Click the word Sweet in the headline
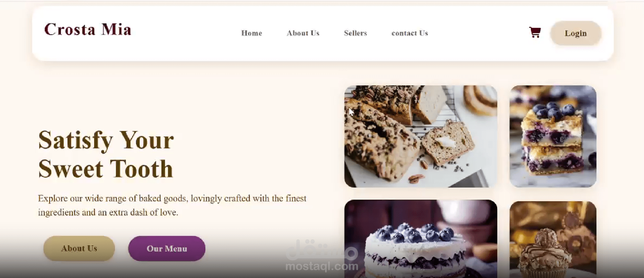644x278 pixels. point(70,169)
